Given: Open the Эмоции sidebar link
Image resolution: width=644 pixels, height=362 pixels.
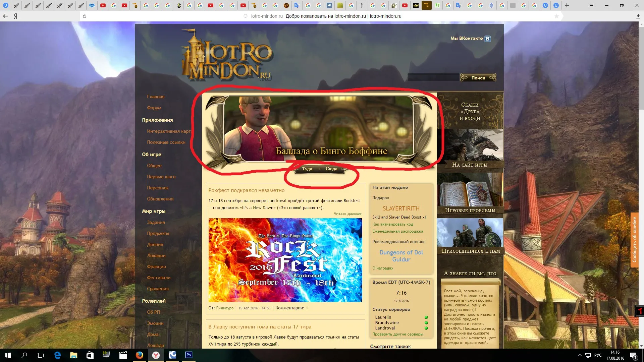Looking at the screenshot, I should [x=155, y=323].
